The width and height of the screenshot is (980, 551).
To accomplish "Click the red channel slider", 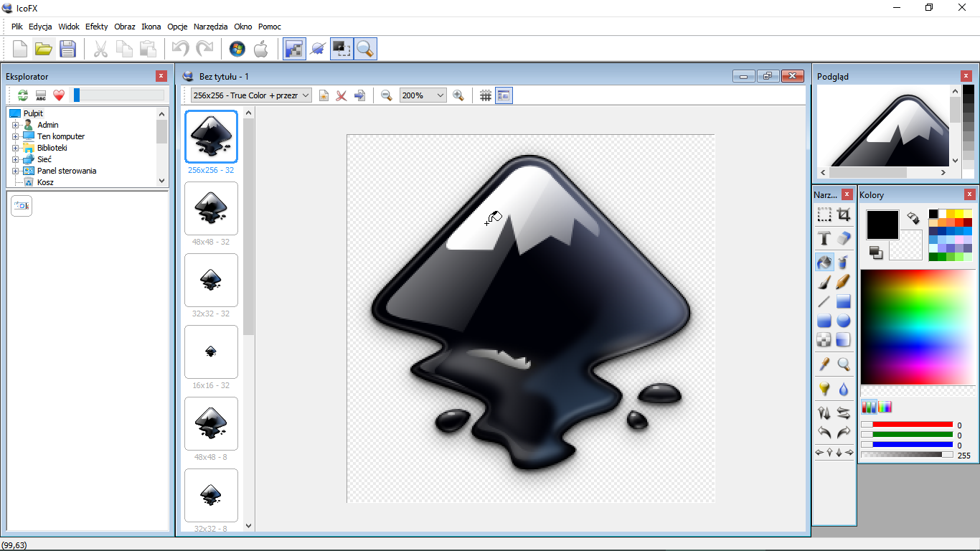I will pos(907,425).
